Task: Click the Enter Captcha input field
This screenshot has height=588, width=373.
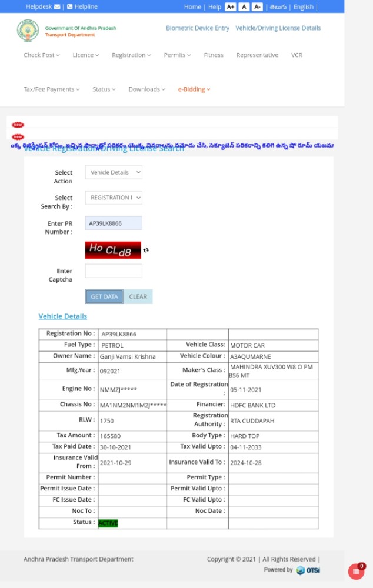Action: pyautogui.click(x=114, y=270)
